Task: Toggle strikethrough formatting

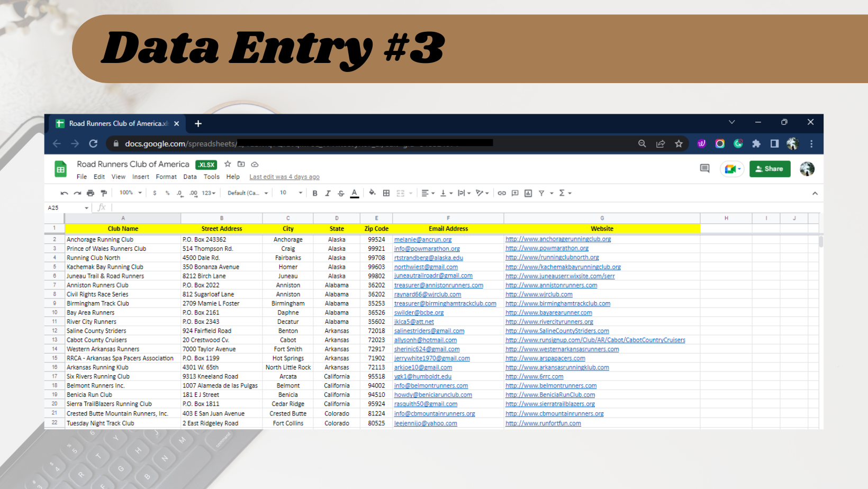Action: click(x=341, y=193)
